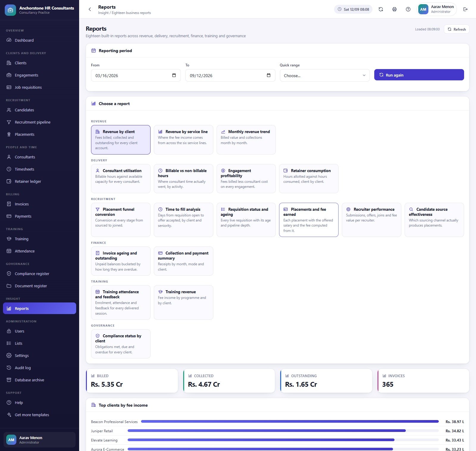This screenshot has height=451, width=476.
Task: Click the Get more templates sparkle icon
Action: (9, 415)
